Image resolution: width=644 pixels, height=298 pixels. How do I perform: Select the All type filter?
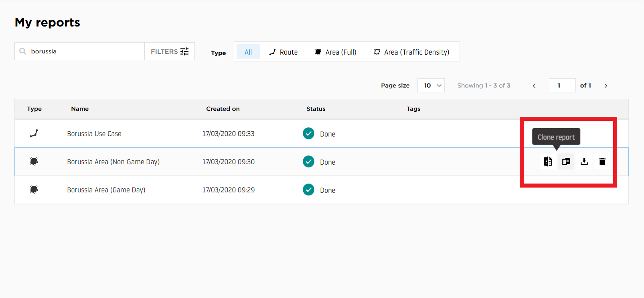point(248,52)
